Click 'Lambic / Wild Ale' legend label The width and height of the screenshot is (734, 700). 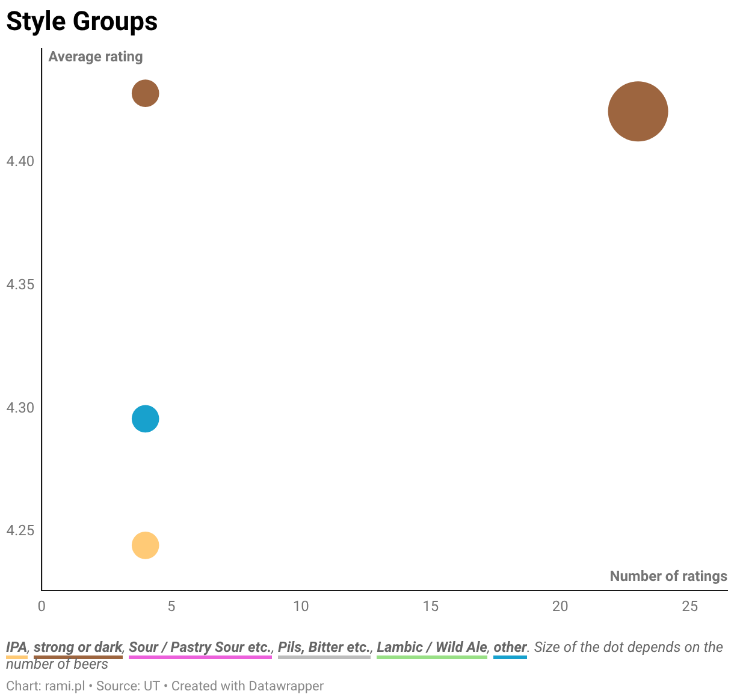[431, 647]
